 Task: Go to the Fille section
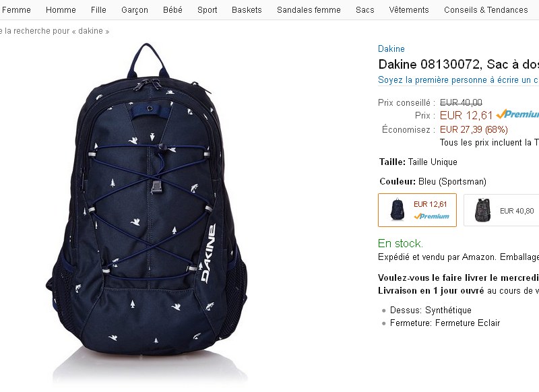pos(98,10)
